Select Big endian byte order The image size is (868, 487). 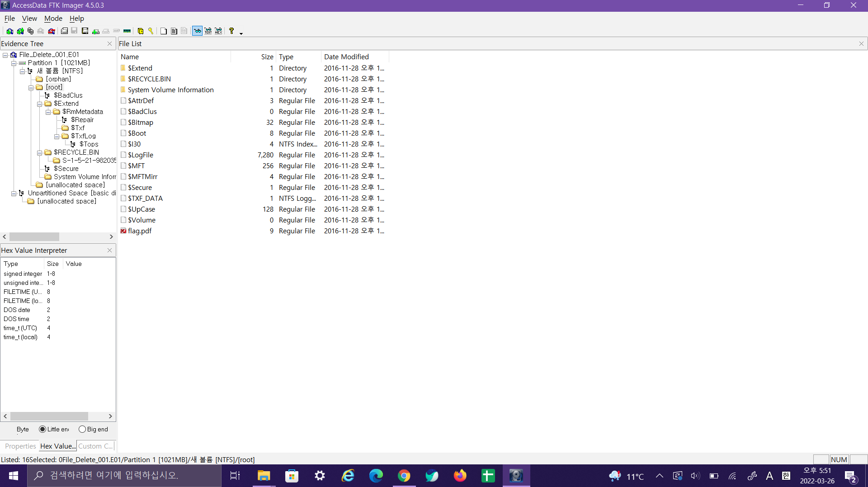[x=82, y=429]
